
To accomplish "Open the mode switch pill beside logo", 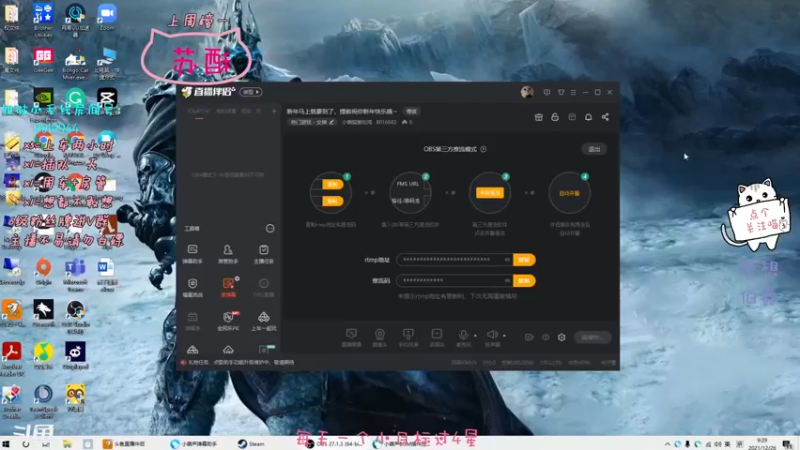I will (251, 92).
